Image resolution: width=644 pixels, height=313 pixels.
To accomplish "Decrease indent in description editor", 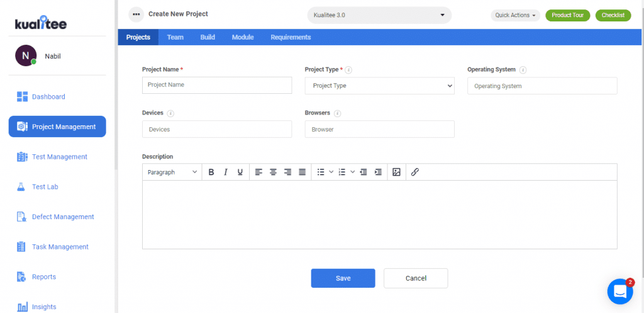I will 364,173.
